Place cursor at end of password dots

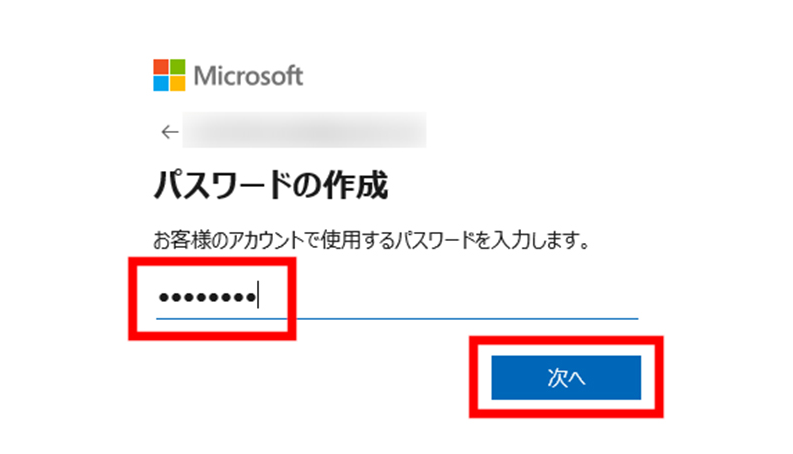(258, 296)
